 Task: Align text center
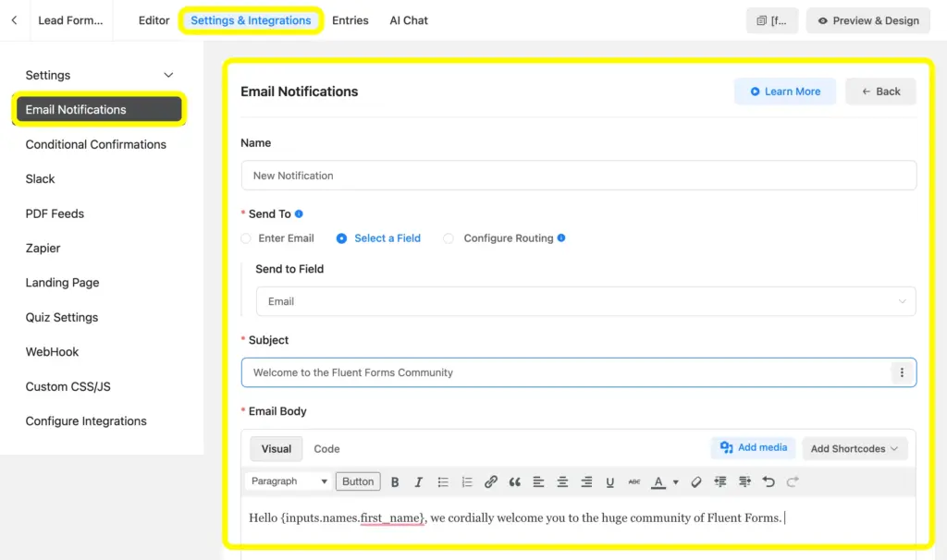click(562, 481)
